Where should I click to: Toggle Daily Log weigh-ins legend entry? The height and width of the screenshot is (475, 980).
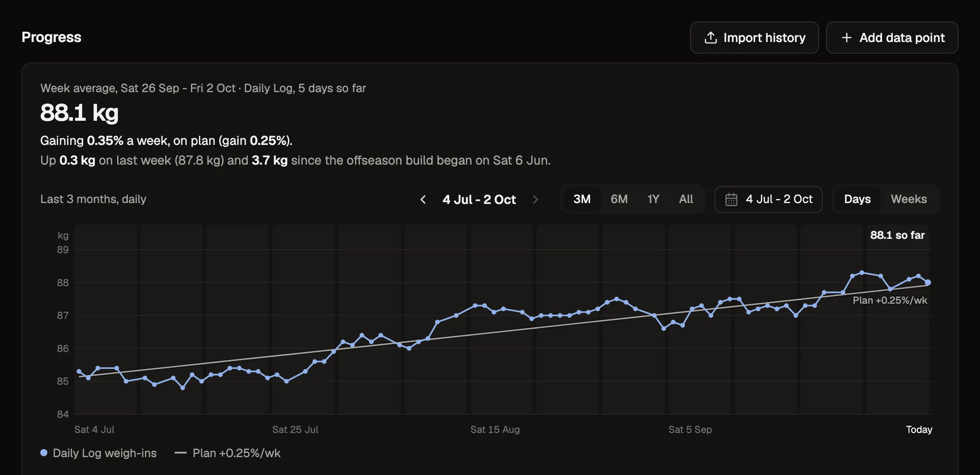(x=98, y=453)
